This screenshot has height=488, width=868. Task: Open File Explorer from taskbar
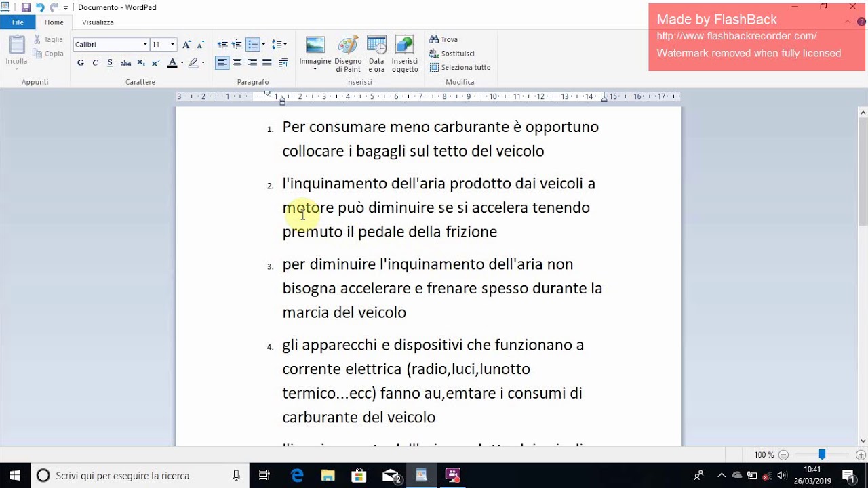point(328,475)
